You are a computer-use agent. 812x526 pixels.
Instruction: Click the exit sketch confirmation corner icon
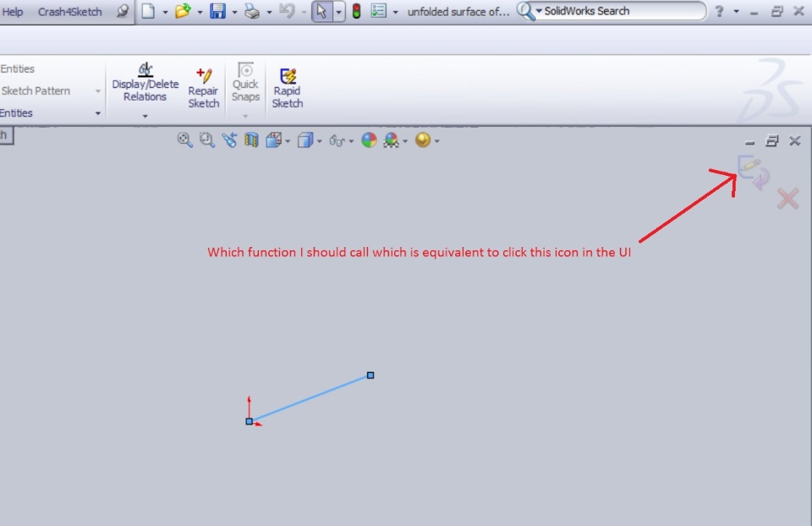(x=754, y=173)
